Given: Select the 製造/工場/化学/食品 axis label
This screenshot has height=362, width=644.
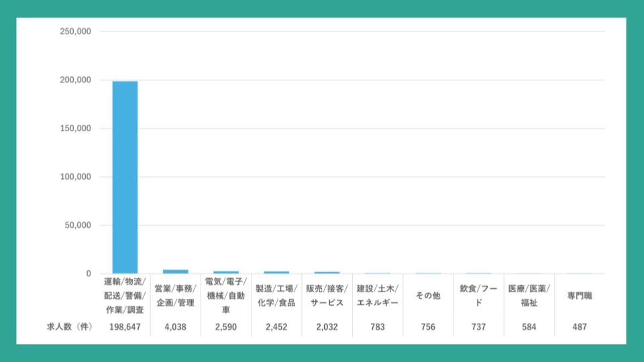Looking at the screenshot, I should point(276,296).
